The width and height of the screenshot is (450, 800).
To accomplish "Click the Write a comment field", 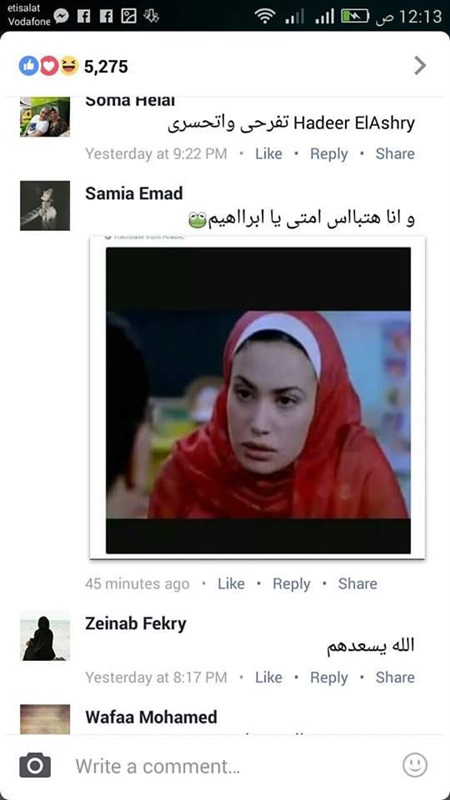I will pos(225,766).
